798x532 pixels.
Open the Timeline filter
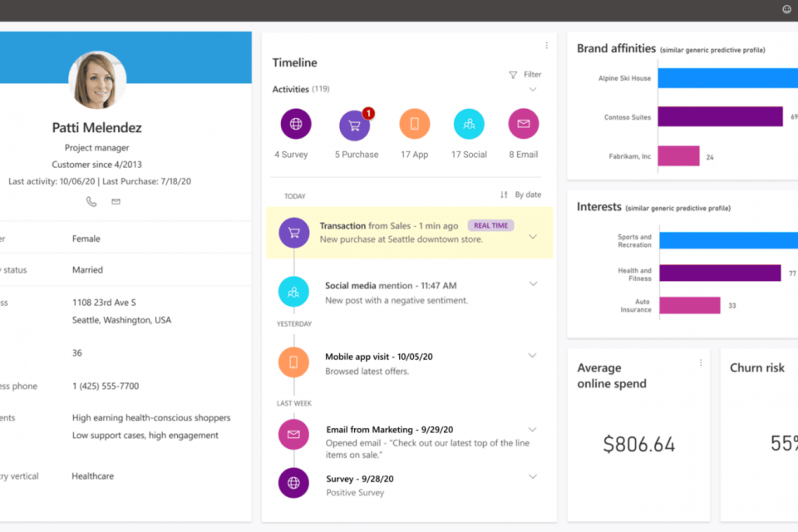click(x=525, y=75)
